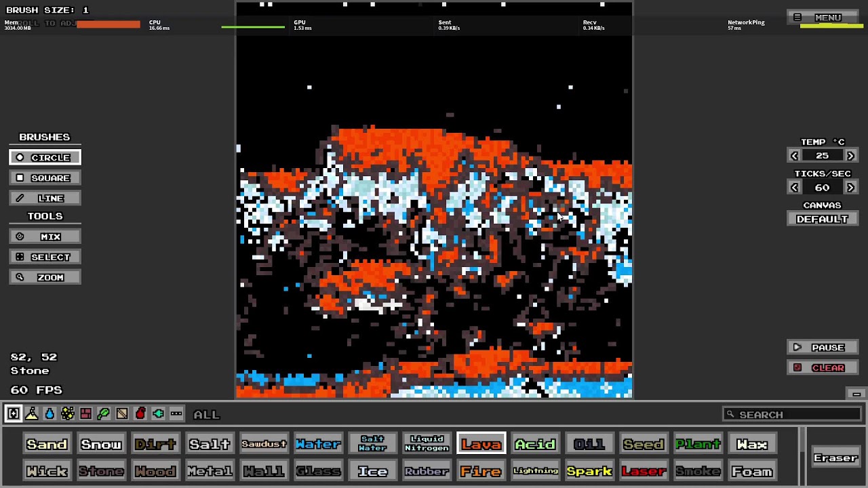Activate the Select tool

pyautogui.click(x=45, y=257)
